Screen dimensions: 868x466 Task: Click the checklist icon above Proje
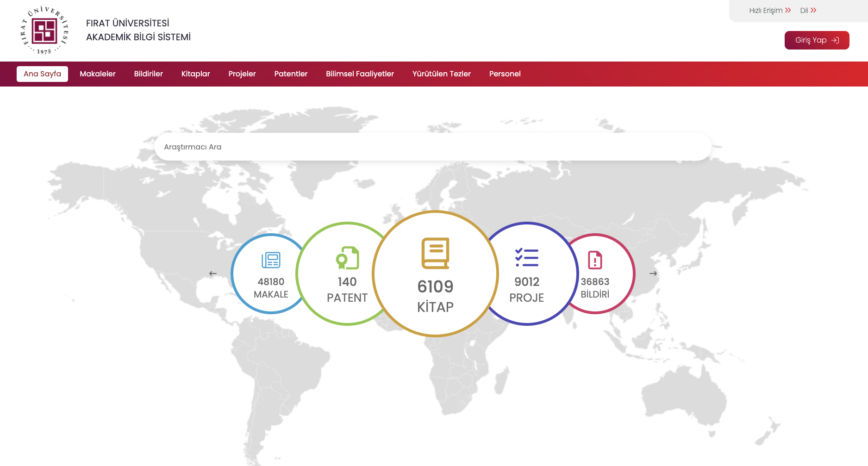(x=527, y=257)
